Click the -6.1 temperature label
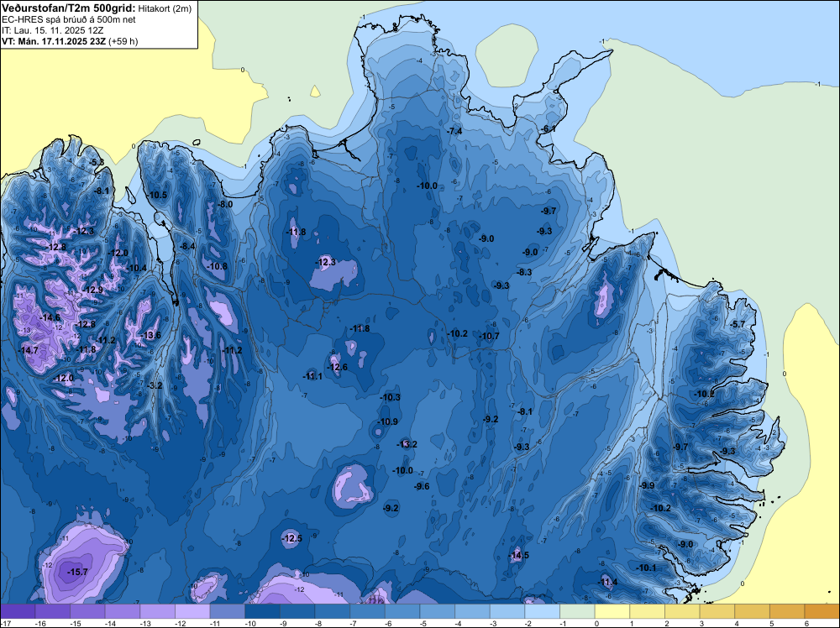 [x=549, y=128]
